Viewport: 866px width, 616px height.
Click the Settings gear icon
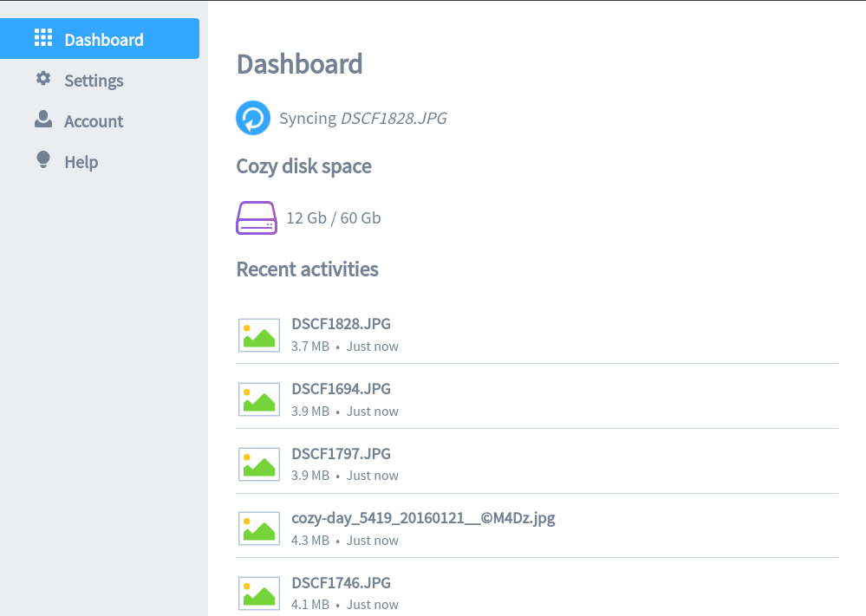point(43,78)
